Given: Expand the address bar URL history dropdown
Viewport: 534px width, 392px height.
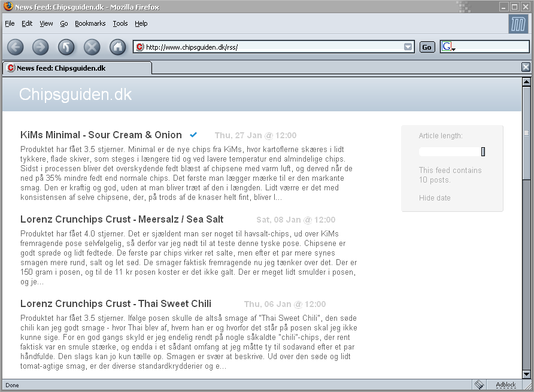Looking at the screenshot, I should tap(408, 47).
